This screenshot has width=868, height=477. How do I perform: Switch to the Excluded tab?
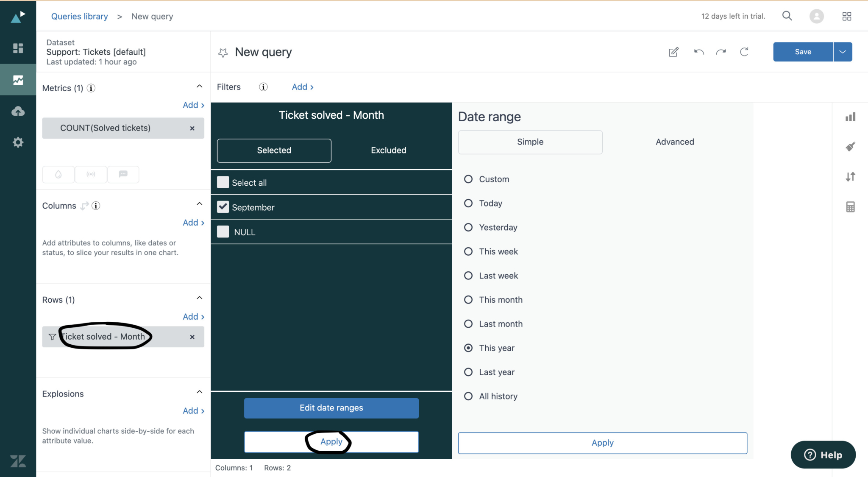point(388,150)
